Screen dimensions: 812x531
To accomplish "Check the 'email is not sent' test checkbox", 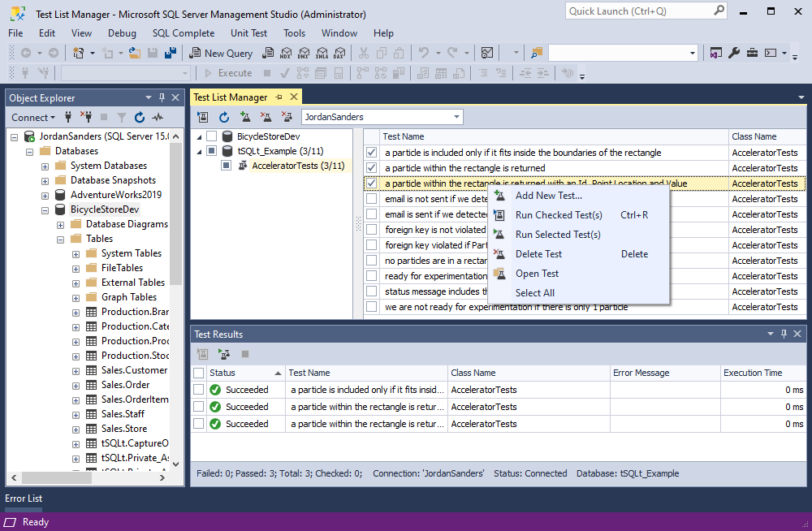I will tap(371, 199).
